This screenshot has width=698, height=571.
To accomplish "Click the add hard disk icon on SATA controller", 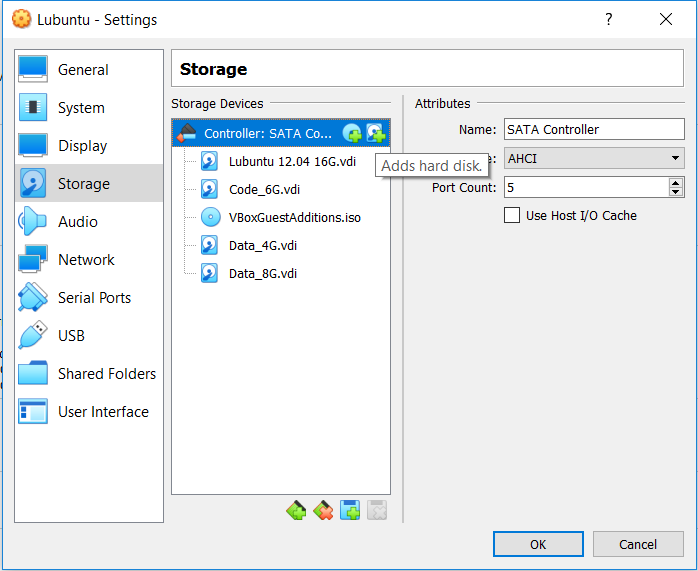I will 376,133.
